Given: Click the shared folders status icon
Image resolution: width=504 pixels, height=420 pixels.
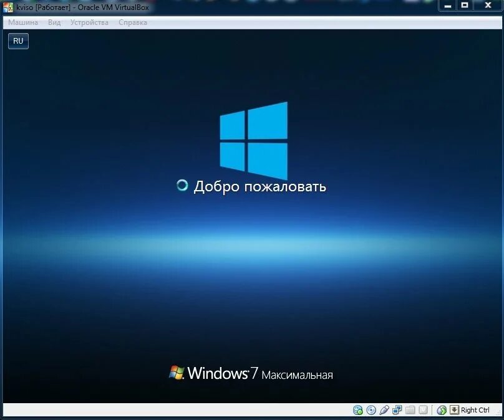Looking at the screenshot, I should pyautogui.click(x=410, y=410).
